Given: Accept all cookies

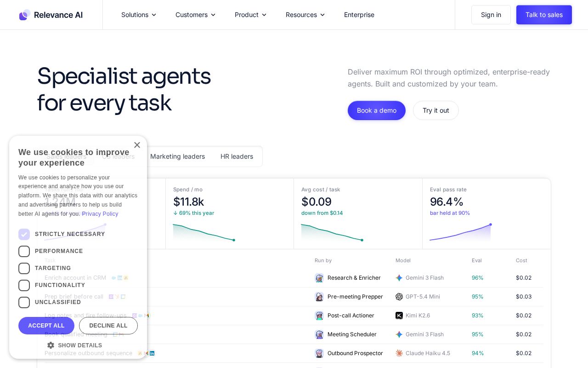Looking at the screenshot, I should (46, 326).
